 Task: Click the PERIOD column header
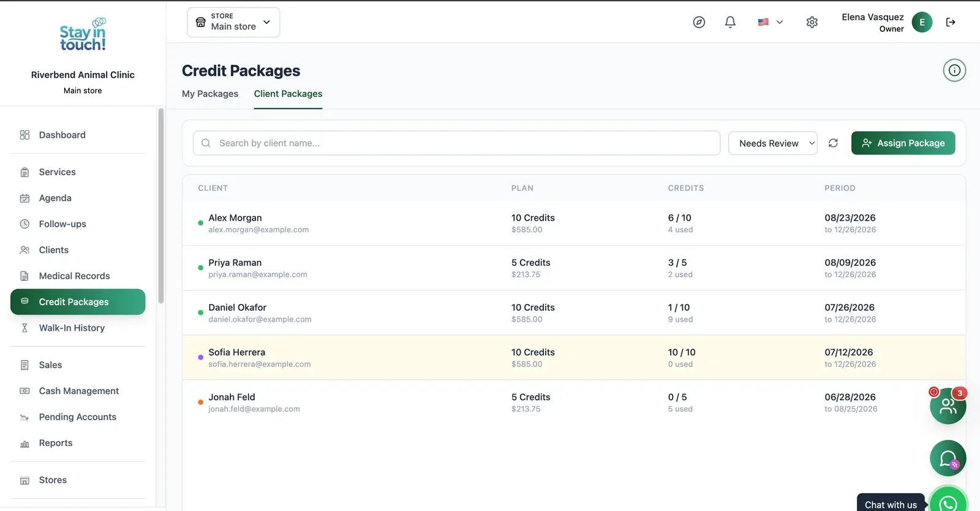point(840,188)
